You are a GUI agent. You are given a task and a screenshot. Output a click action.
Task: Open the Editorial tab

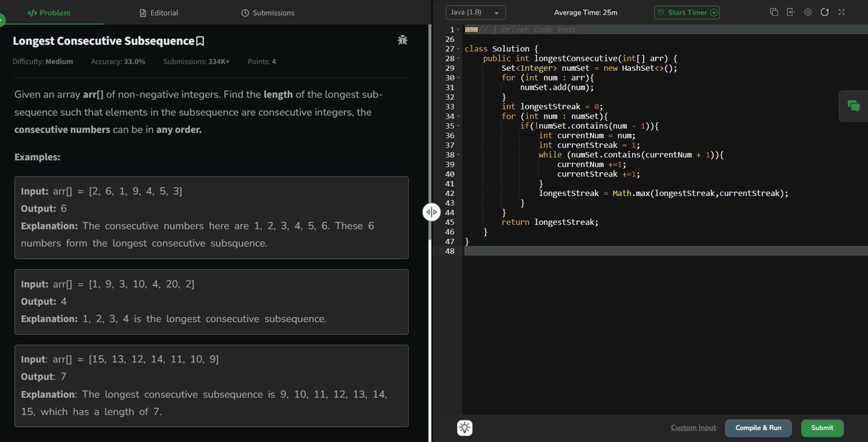pos(158,13)
